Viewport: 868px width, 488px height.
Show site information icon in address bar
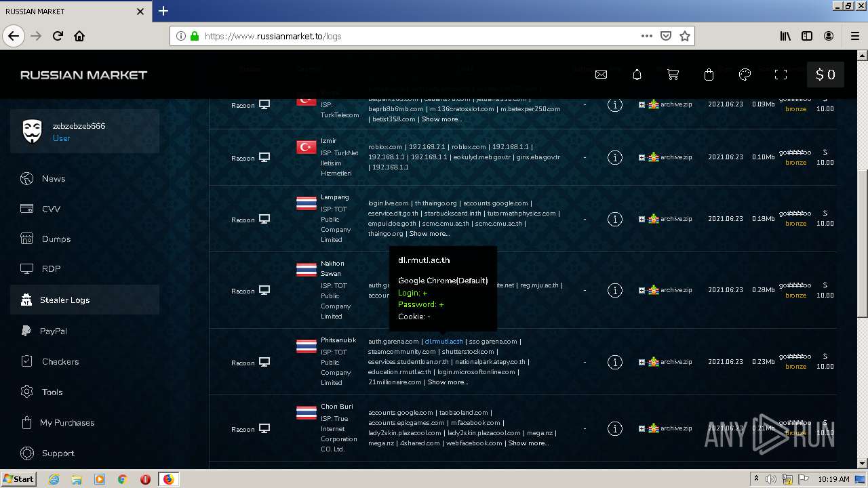tap(181, 36)
